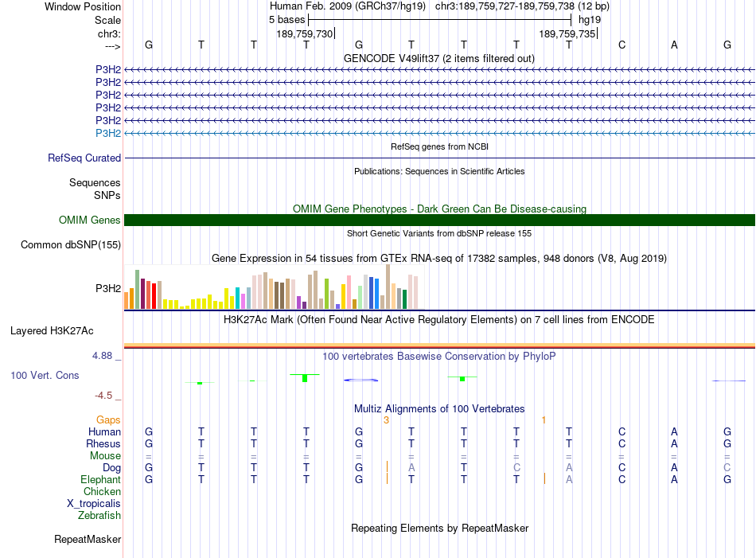Open the GENCODE V49lift37 track title

coord(438,58)
